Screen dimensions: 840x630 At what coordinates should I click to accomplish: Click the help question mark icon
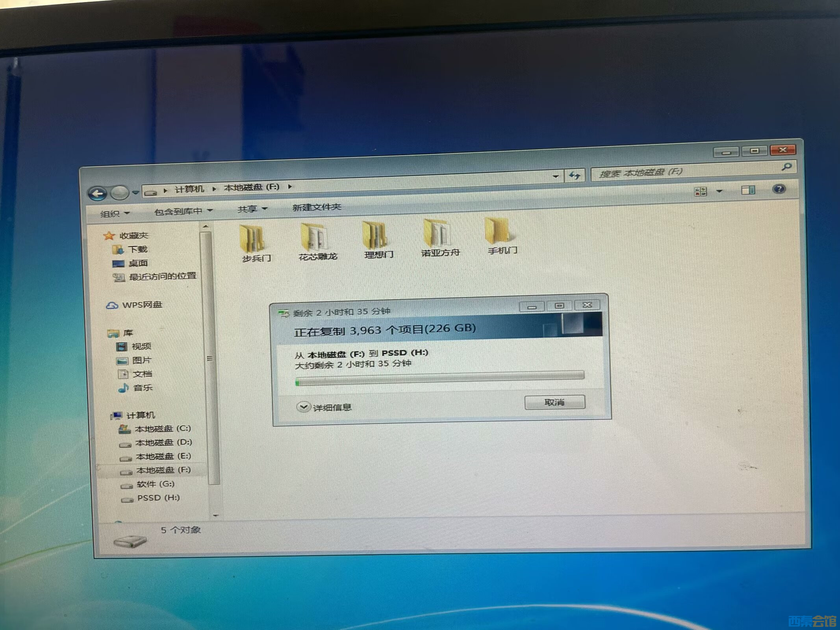(x=779, y=189)
